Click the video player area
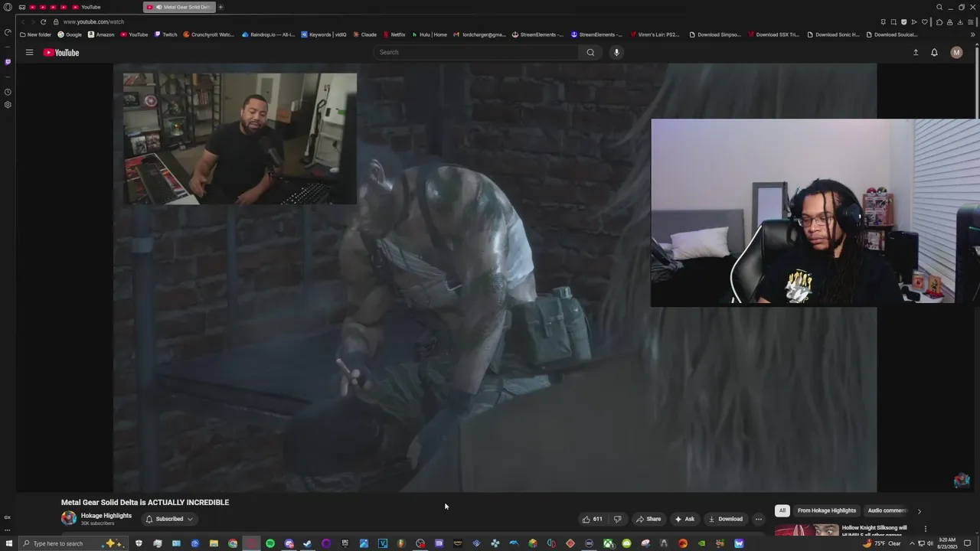 pos(495,277)
